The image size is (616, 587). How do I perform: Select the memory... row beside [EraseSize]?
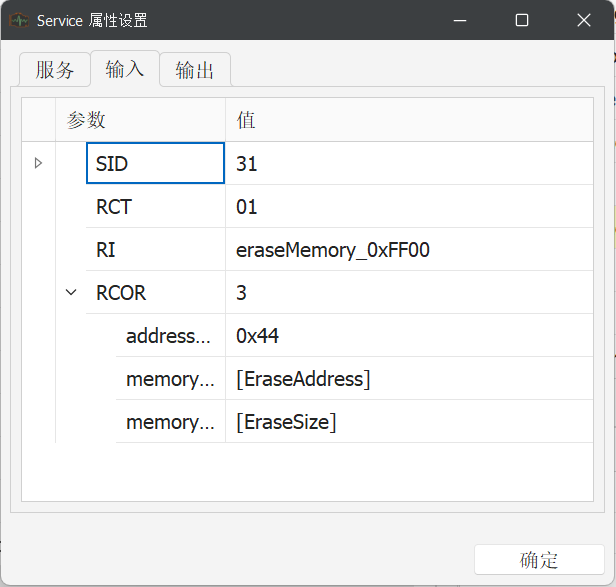(x=170, y=422)
